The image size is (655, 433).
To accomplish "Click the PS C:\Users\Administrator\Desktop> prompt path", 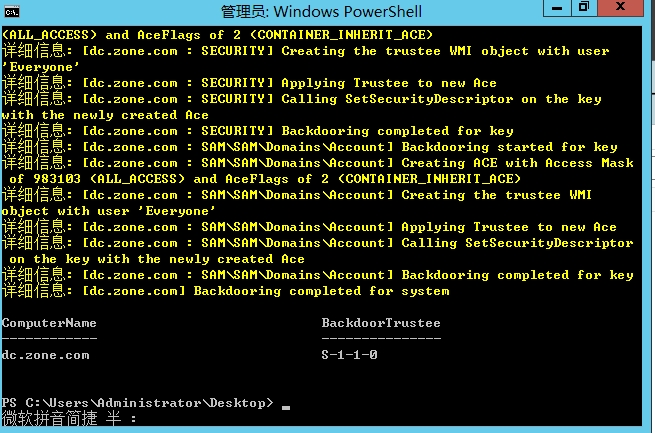I will (137, 403).
